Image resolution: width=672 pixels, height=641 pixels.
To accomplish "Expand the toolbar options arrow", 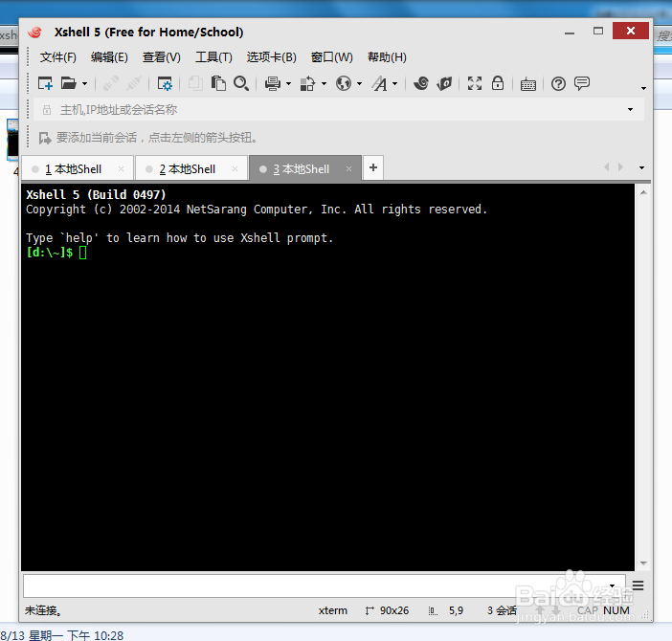I will (643, 88).
